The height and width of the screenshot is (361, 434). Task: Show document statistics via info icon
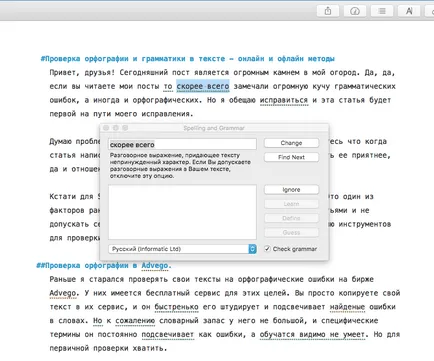click(355, 11)
